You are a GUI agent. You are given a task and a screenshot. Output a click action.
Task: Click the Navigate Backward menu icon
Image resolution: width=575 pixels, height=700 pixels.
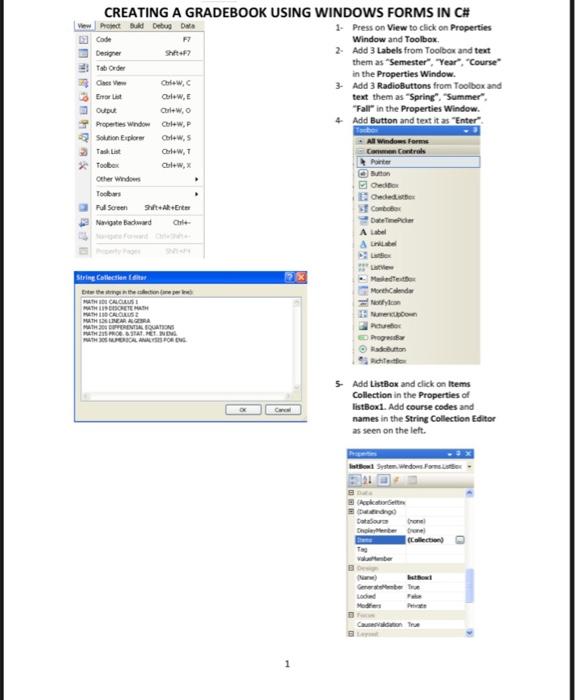click(83, 222)
